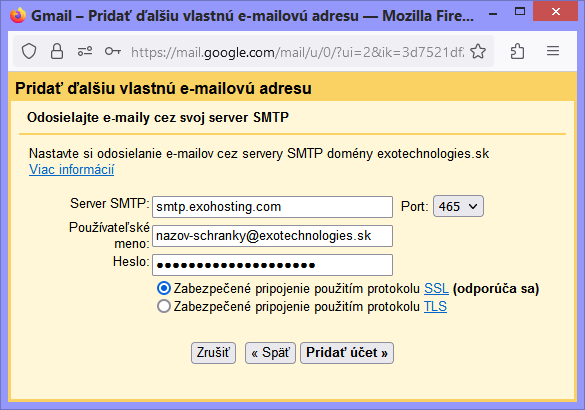Screen dimensions: 585x410
Task: Click the Zrušiť button
Action: coord(213,353)
